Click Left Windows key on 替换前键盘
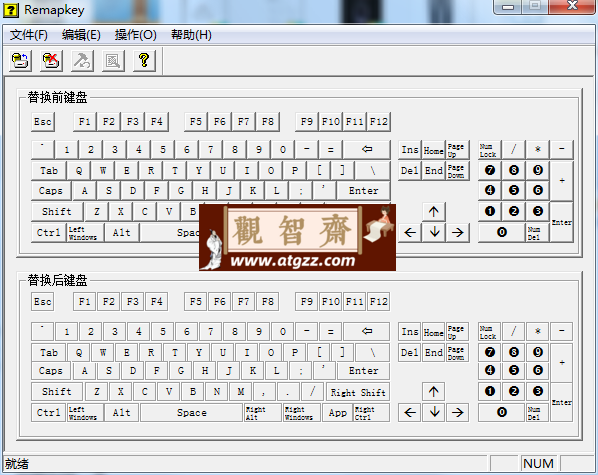598x475 pixels. coord(85,233)
